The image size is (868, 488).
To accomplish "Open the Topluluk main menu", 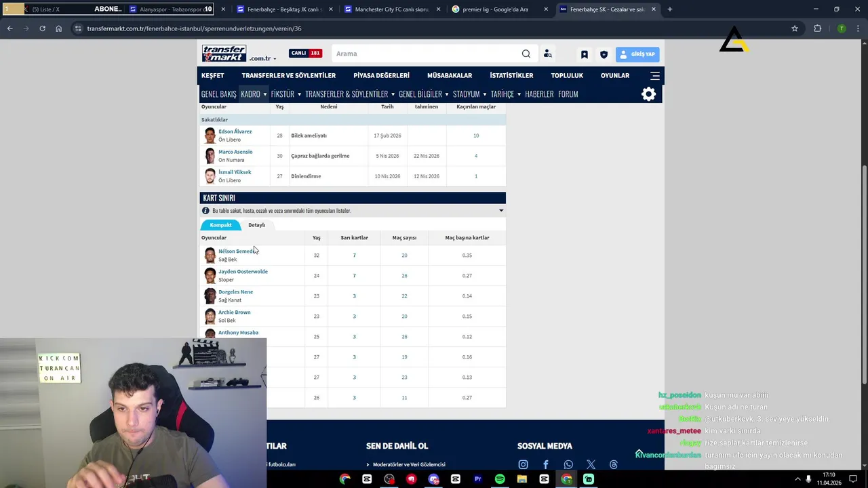I will tap(567, 75).
